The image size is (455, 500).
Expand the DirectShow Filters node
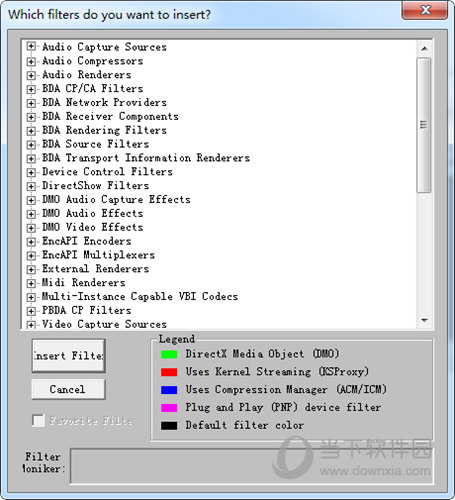[x=31, y=186]
